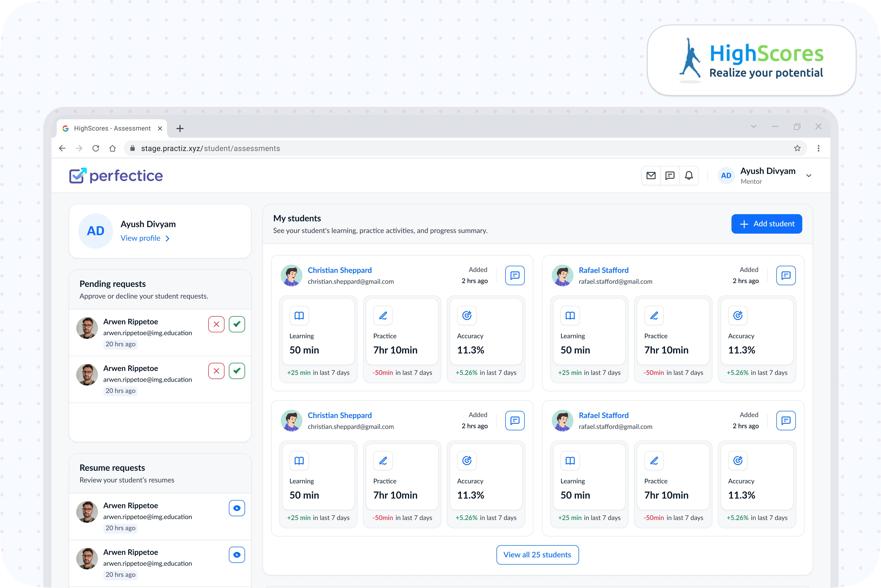This screenshot has width=881, height=588.
Task: Expand tab search chevron in title bar
Action: coord(754,127)
